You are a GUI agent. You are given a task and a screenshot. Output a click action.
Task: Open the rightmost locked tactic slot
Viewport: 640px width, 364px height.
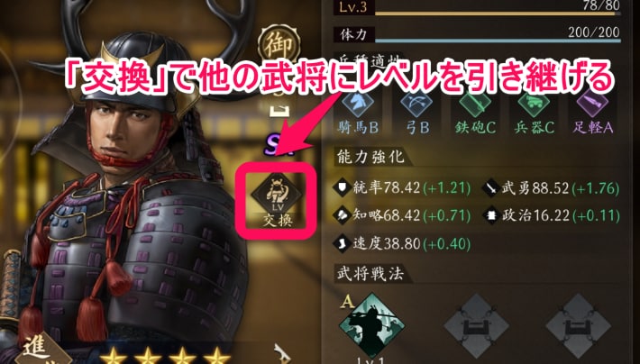click(x=579, y=326)
